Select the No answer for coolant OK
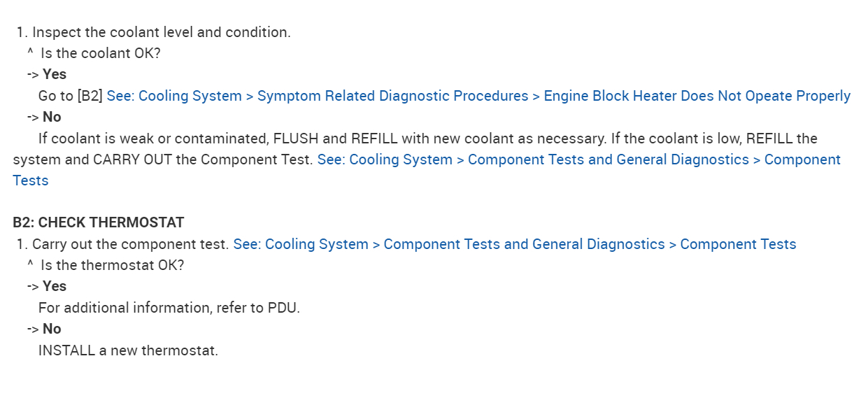The height and width of the screenshot is (405, 868). 52,117
